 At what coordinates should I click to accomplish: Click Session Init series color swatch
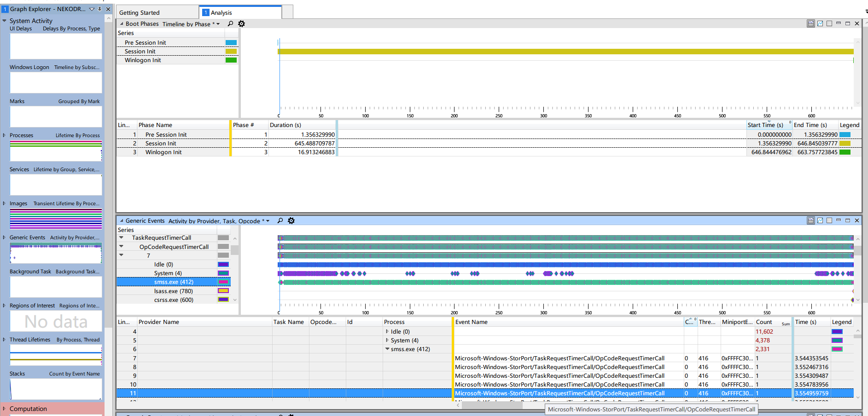(231, 51)
